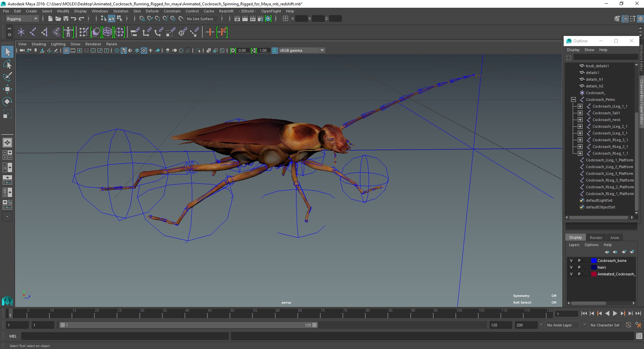This screenshot has width=644, height=349.
Task: Toggle use all lights in the viewport toolbar
Action: point(151,50)
